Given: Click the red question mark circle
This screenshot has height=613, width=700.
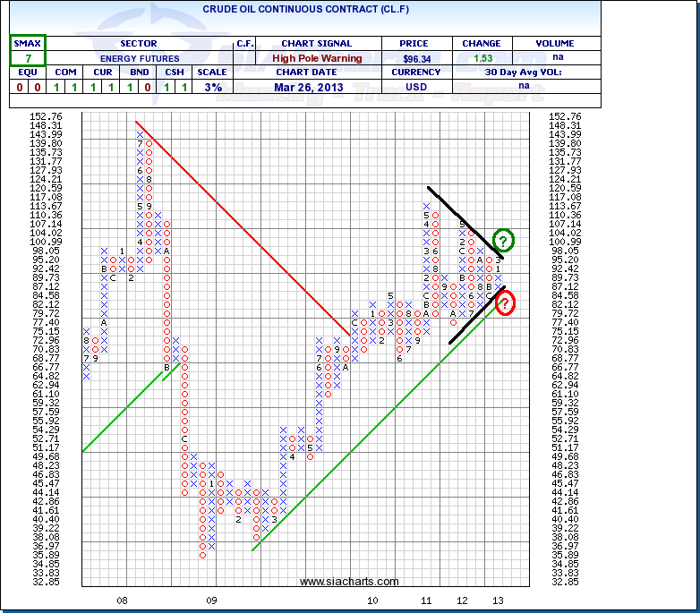Looking at the screenshot, I should tap(504, 304).
